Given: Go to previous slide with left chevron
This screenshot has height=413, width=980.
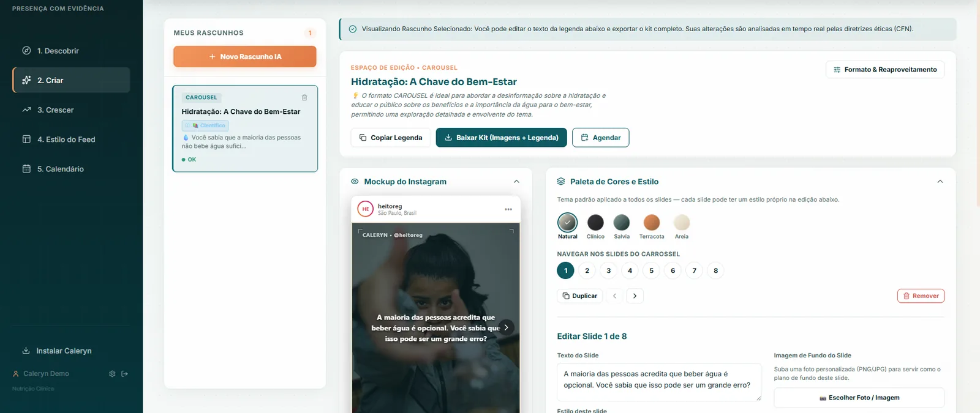Looking at the screenshot, I should pos(615,296).
